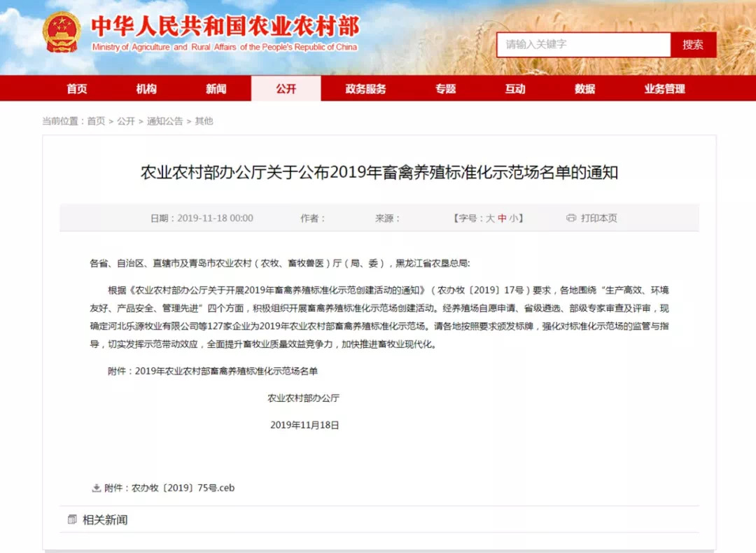Open the 专题 navigation tab

pos(445,89)
